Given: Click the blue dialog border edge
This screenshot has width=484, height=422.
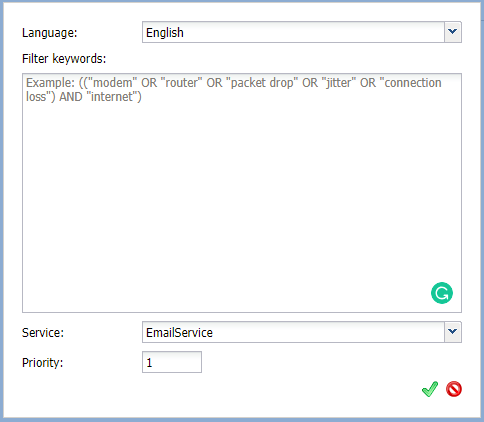Looking at the screenshot, I should tap(2, 210).
